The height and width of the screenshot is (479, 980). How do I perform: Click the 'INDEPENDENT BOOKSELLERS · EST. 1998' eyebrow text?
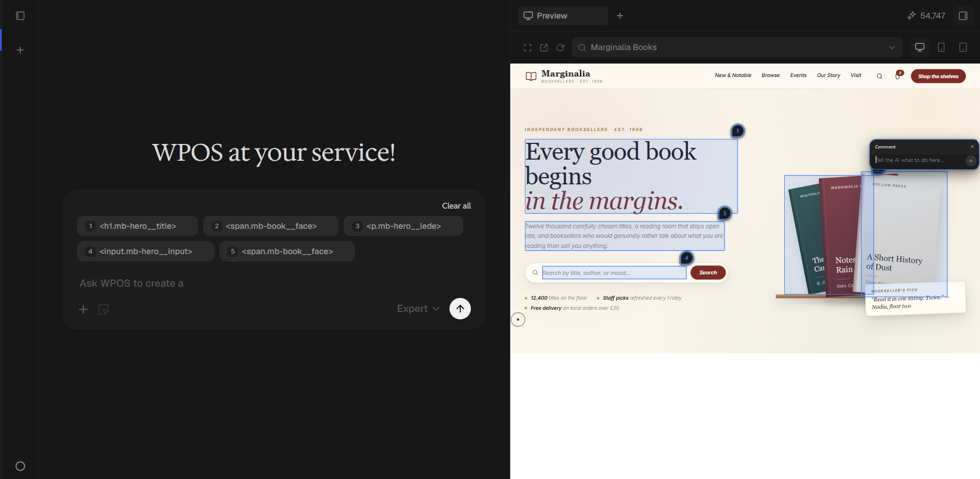(583, 129)
